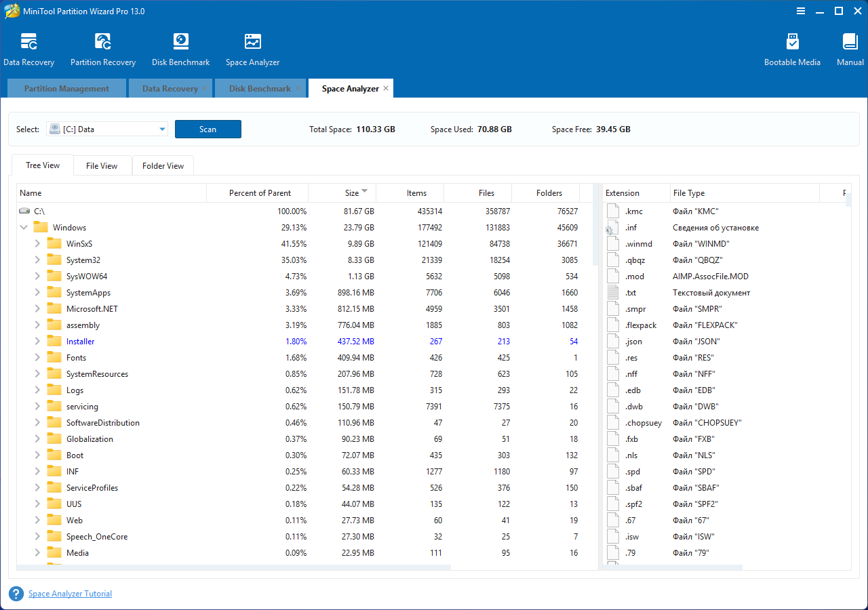Open the hamburger menu in title bar
The width and height of the screenshot is (868, 610).
pos(801,11)
